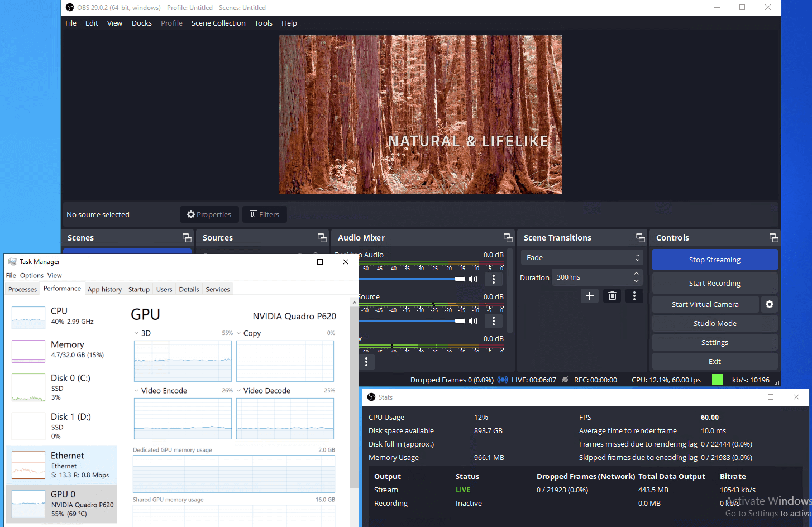Click the Properties gear button
Screen dimensions: 812x527
[209, 214]
